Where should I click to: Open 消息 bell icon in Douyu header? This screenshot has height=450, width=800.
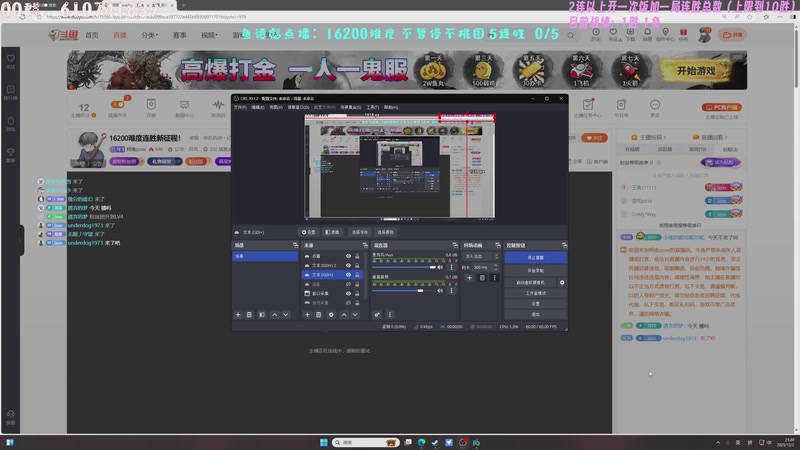[647, 34]
